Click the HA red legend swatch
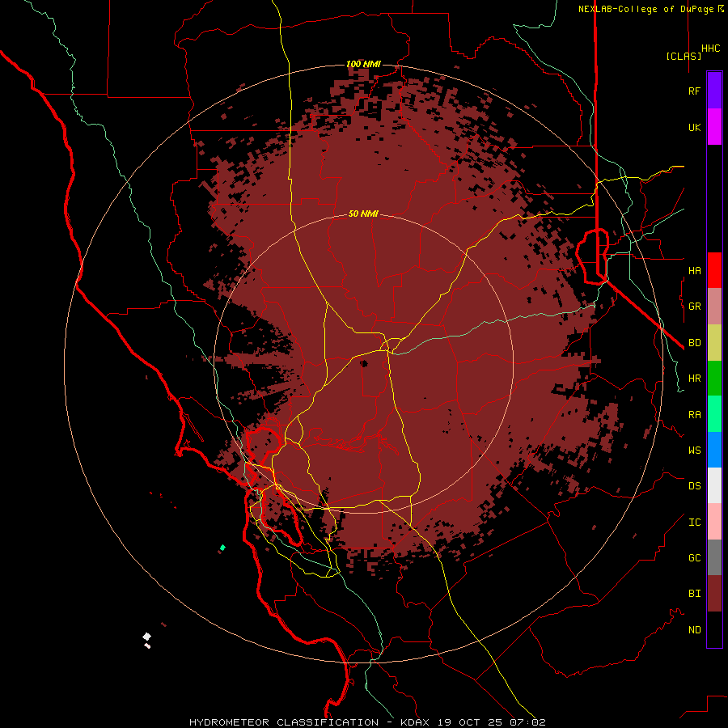 tap(714, 270)
